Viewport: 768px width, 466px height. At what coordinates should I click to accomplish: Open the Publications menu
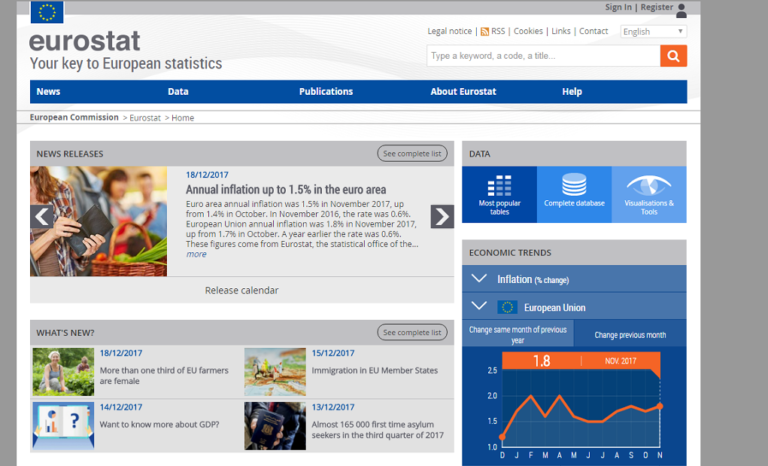click(326, 92)
